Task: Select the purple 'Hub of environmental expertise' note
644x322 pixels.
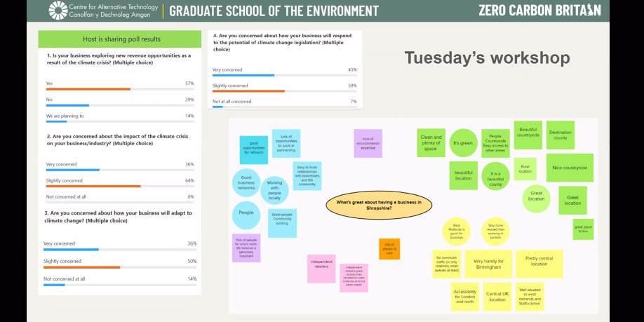Action: pyautogui.click(x=368, y=143)
